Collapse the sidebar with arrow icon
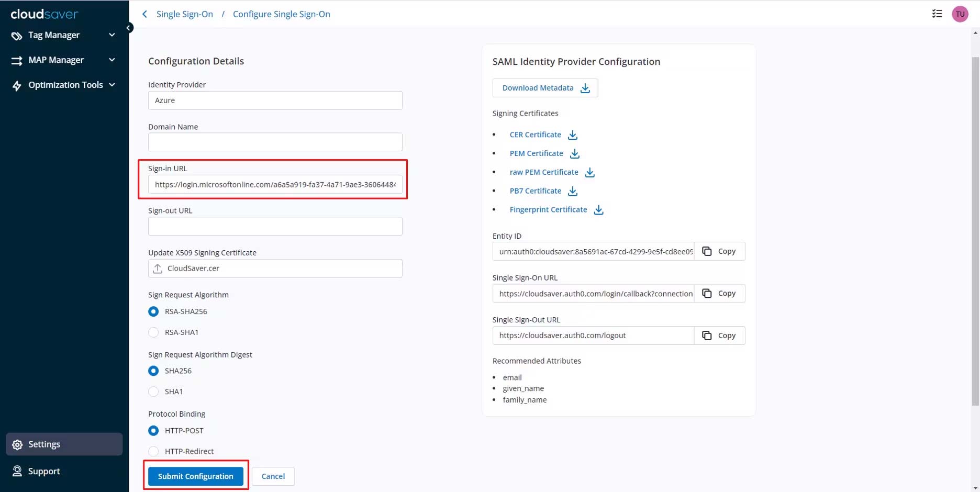Viewport: 980px width, 492px height. (129, 28)
